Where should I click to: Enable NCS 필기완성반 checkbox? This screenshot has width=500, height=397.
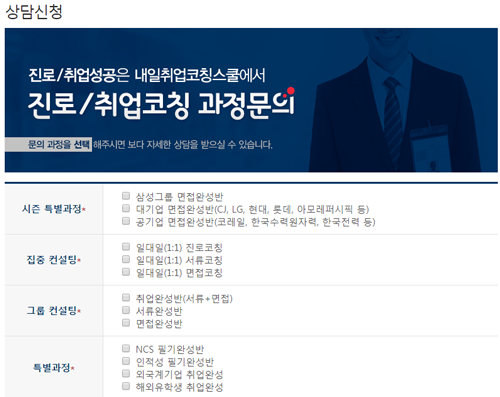point(126,348)
